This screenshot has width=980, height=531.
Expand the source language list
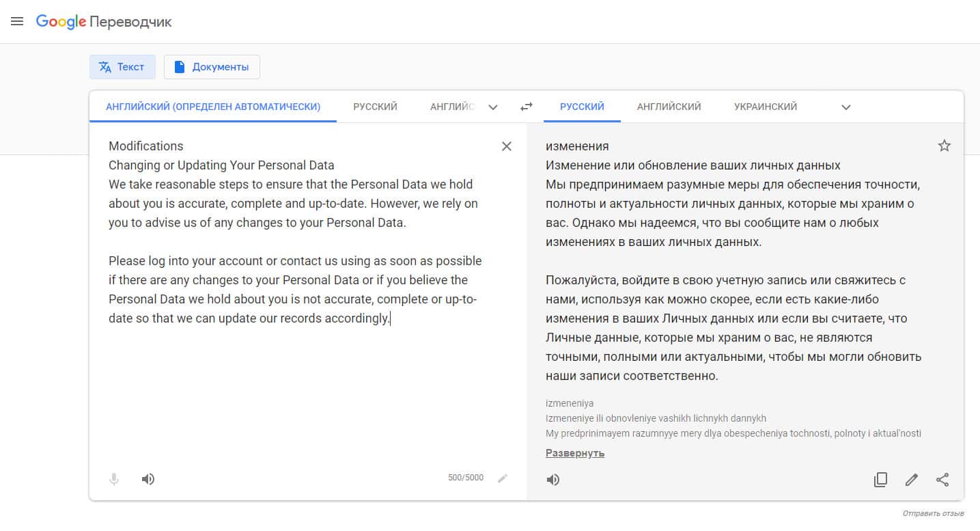493,107
